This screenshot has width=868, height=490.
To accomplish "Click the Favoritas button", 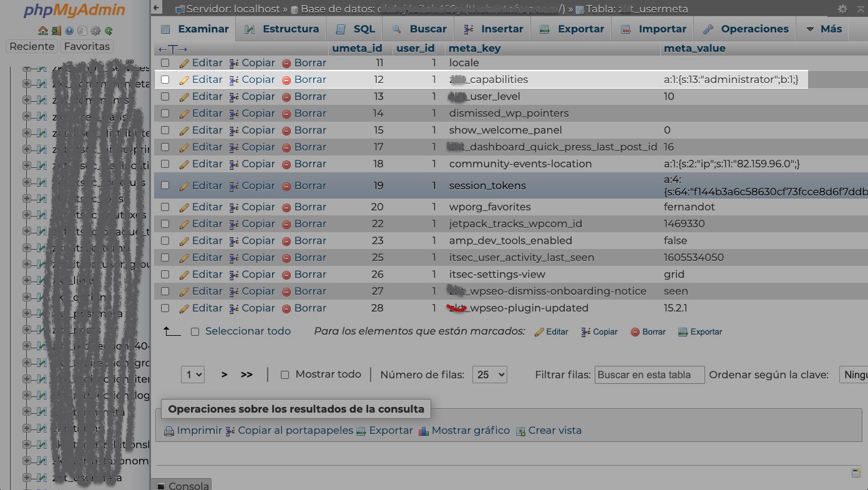I will coord(87,46).
